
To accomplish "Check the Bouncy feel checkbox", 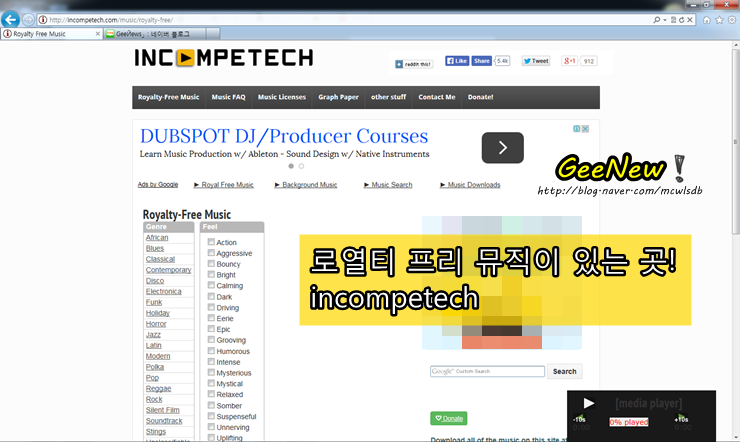I will 211,264.
